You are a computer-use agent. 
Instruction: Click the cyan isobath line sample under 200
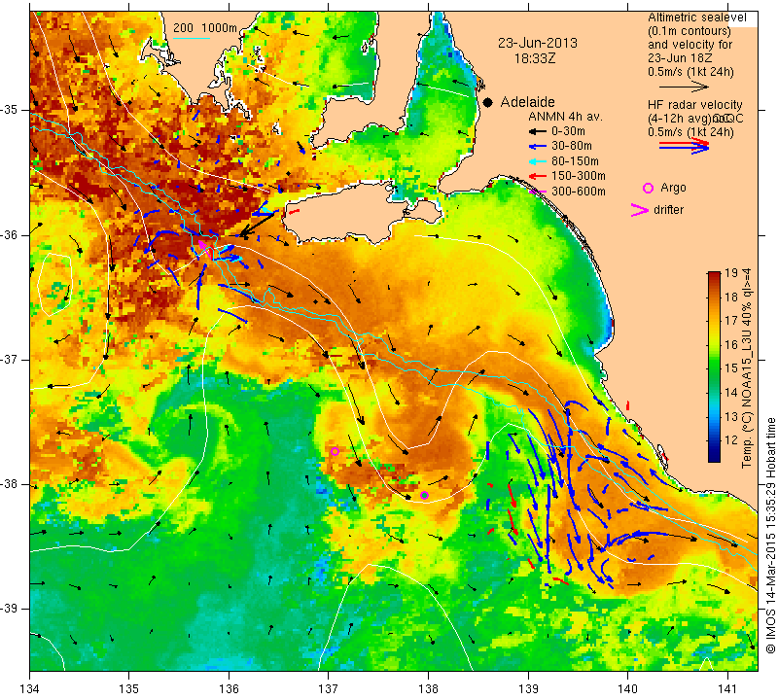click(x=191, y=38)
